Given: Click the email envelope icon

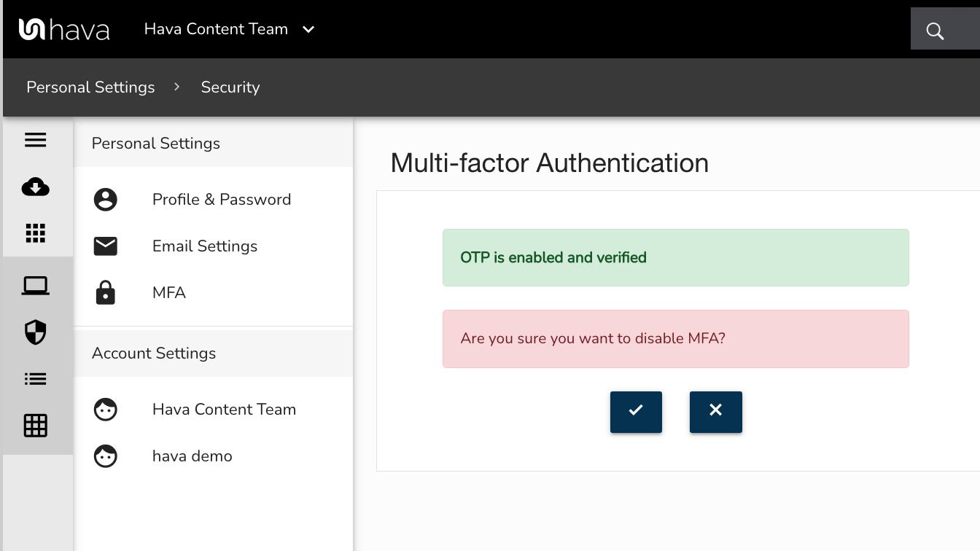Looking at the screenshot, I should coord(106,246).
